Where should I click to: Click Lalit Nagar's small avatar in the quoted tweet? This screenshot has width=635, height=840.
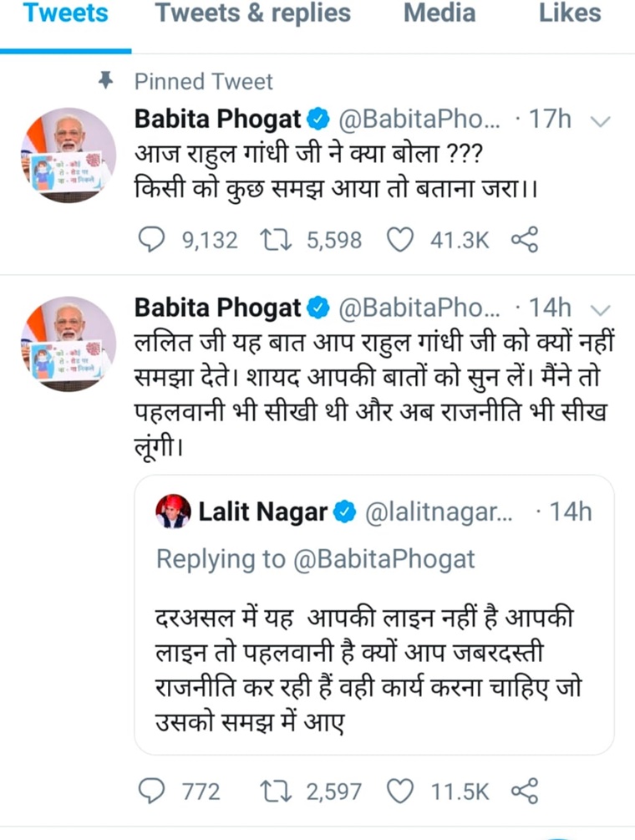click(173, 512)
